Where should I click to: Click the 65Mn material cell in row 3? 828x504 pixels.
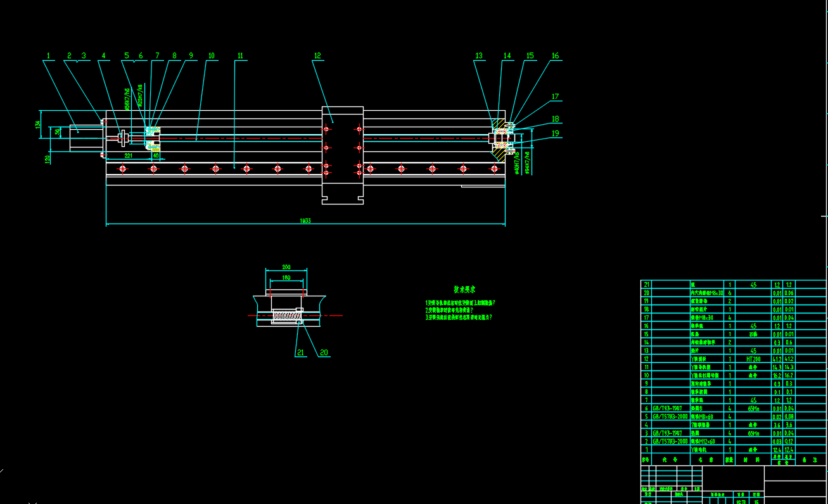point(753,433)
